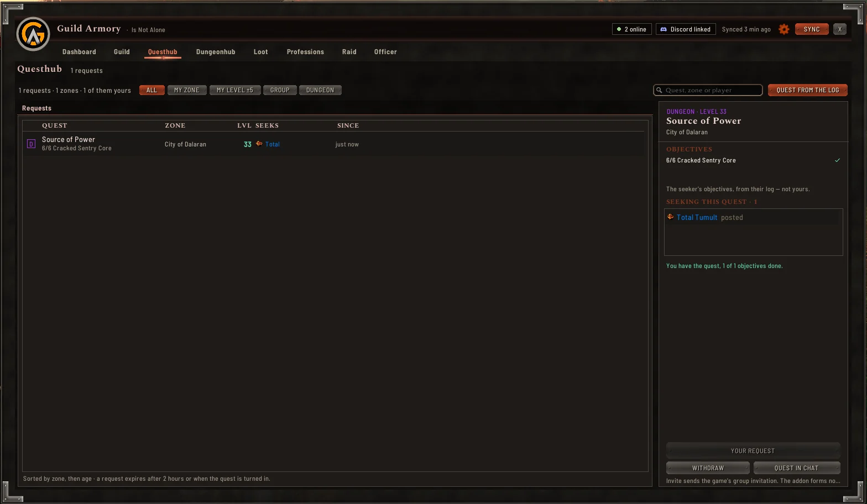Click the Discord linked badge text
The image size is (867, 504).
tap(691, 29)
